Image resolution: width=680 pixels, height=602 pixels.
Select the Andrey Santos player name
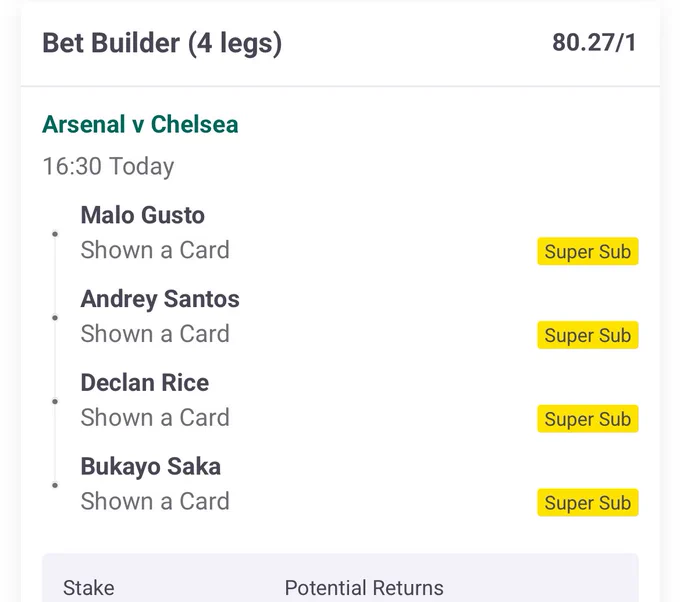click(x=160, y=299)
